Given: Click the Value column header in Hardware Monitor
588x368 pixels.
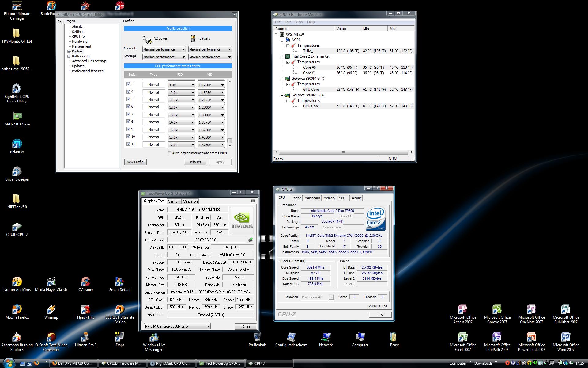Looking at the screenshot, I should pos(347,29).
